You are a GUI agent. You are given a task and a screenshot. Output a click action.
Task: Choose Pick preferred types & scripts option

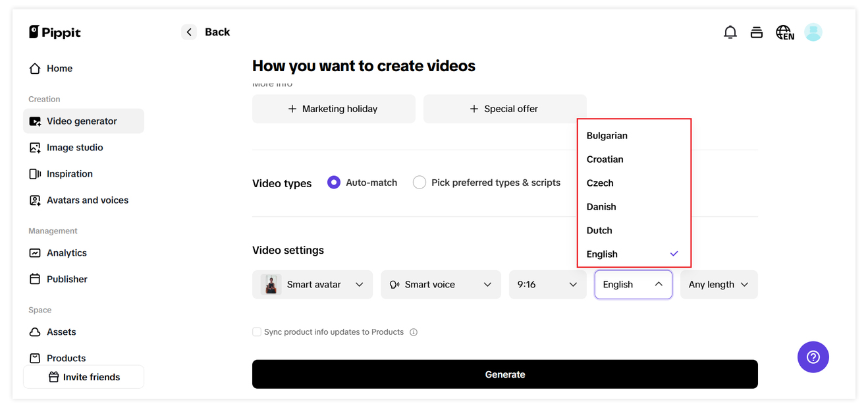click(420, 183)
